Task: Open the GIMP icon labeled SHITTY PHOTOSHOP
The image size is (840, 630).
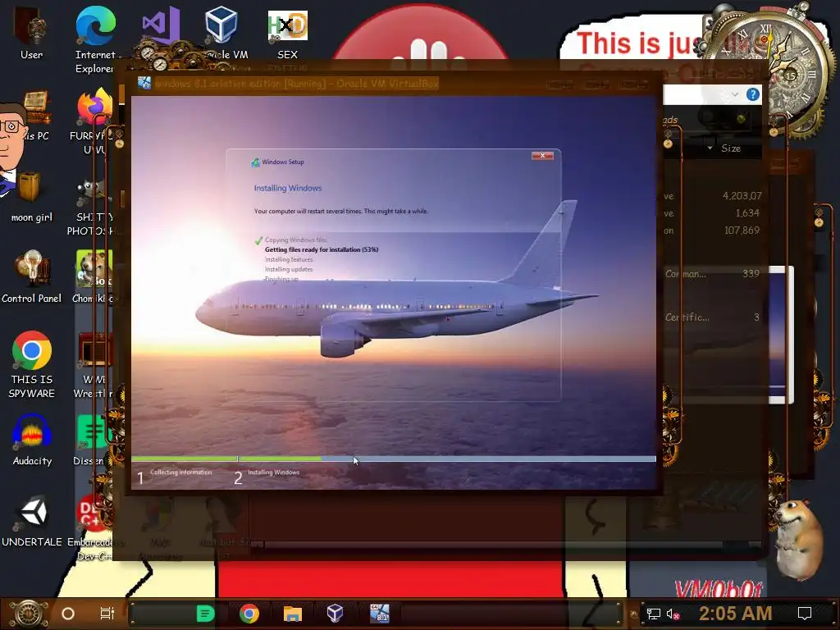Action: (x=92, y=206)
